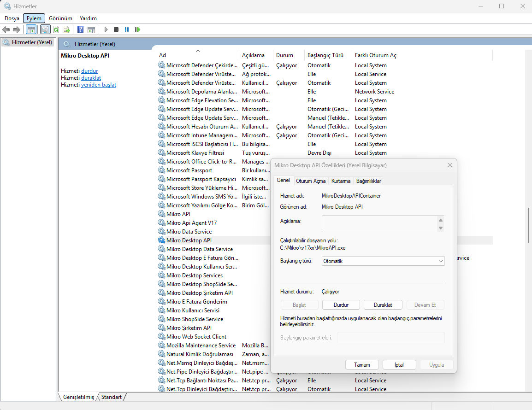Open the Dosya menu
This screenshot has height=410, width=532.
[12, 18]
